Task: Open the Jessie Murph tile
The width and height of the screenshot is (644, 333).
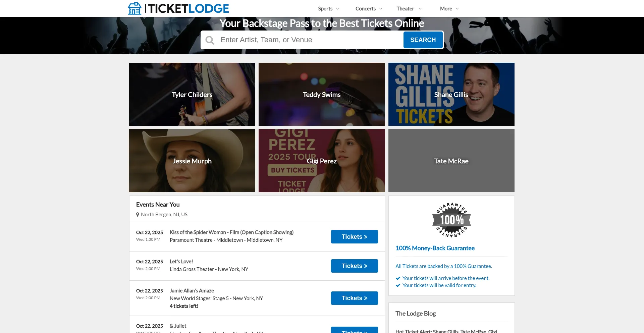Action: tap(192, 161)
